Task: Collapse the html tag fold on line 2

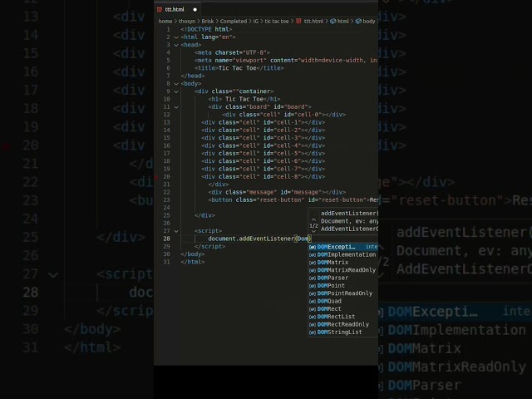Action: tap(176, 37)
